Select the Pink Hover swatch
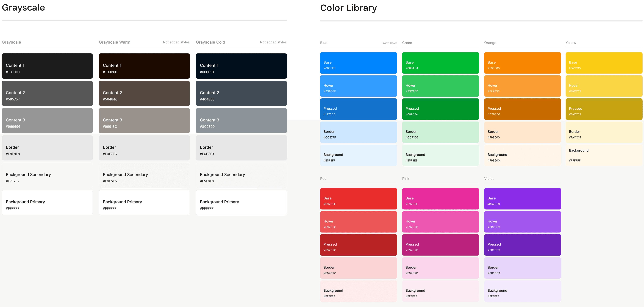Screen dimensions: 644x307 (x=440, y=222)
